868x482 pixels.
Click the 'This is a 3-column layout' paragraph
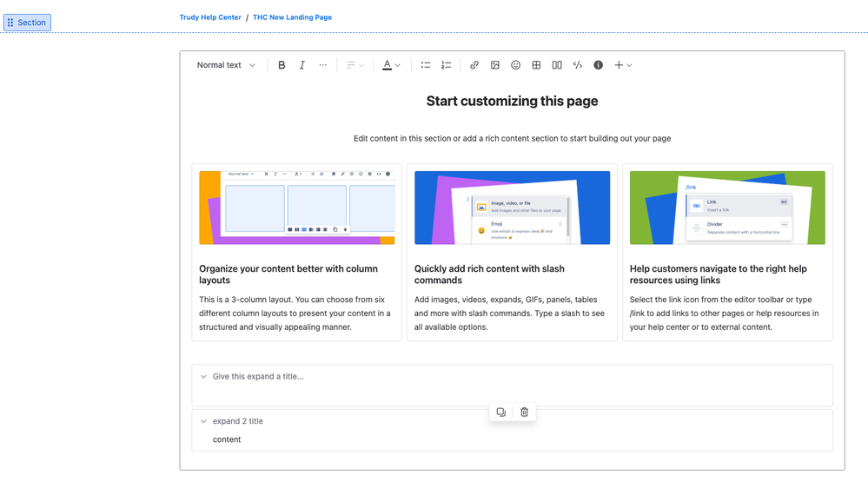click(295, 314)
